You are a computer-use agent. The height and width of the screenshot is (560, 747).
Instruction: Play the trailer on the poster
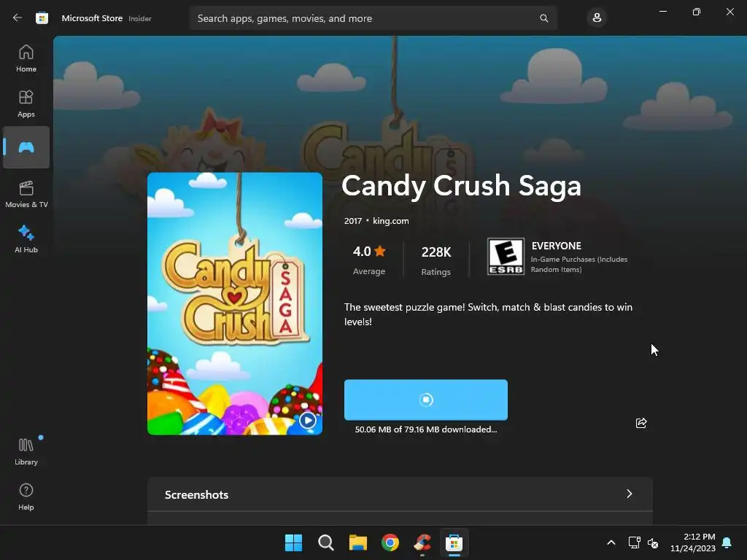308,421
